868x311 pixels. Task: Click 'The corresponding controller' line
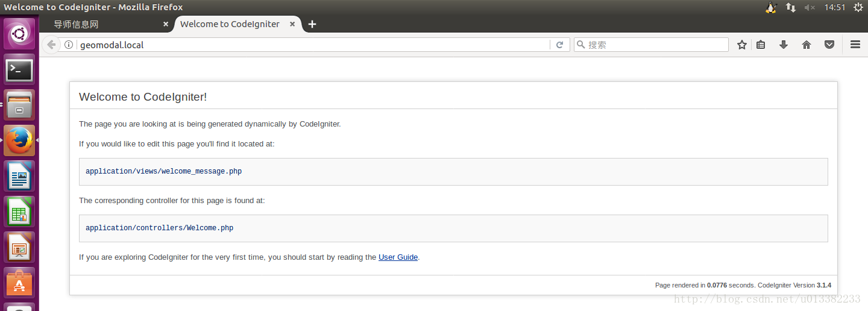pos(172,200)
